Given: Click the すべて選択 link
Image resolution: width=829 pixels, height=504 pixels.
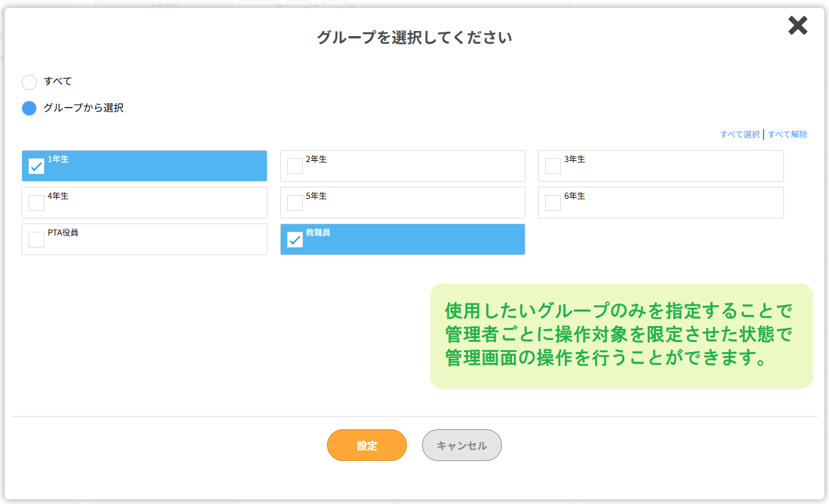Looking at the screenshot, I should pyautogui.click(x=740, y=134).
